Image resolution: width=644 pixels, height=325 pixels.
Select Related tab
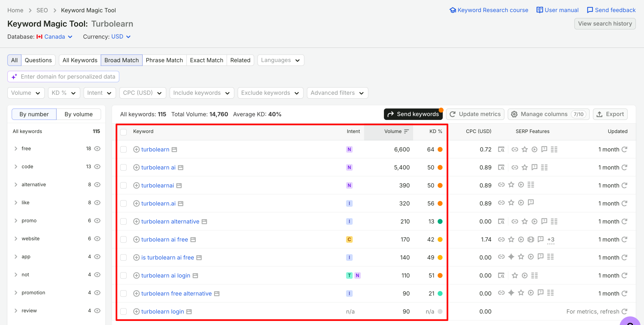tap(240, 60)
